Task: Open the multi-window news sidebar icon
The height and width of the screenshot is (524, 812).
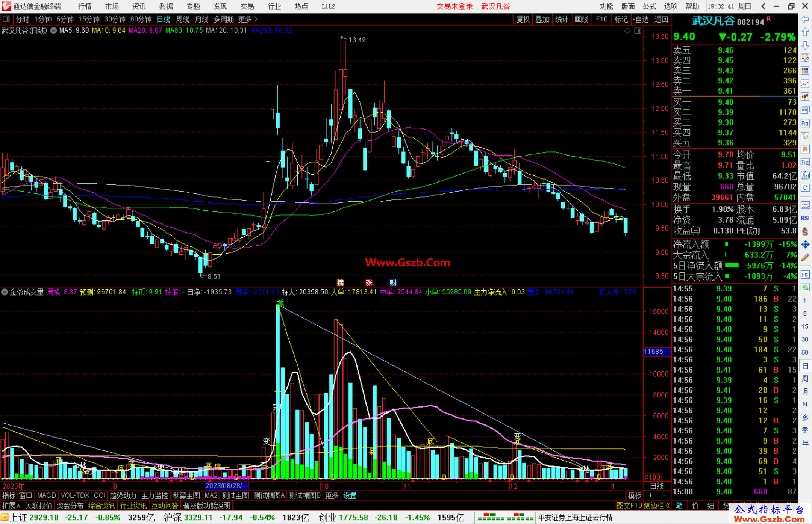Action: tap(805, 110)
